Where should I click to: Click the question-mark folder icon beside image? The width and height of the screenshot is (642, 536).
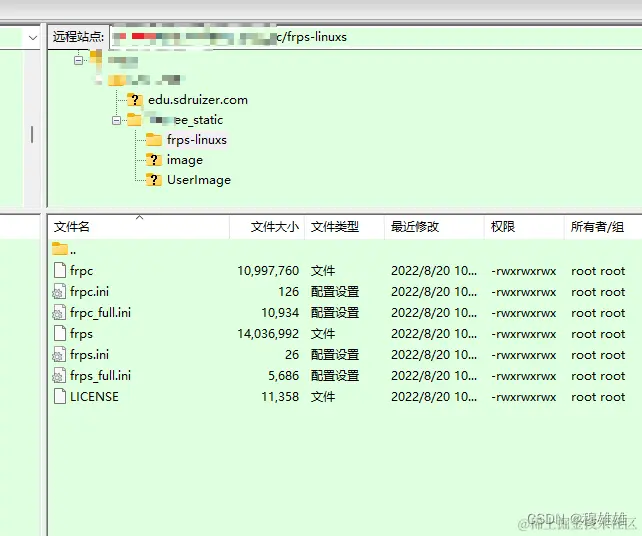(154, 160)
